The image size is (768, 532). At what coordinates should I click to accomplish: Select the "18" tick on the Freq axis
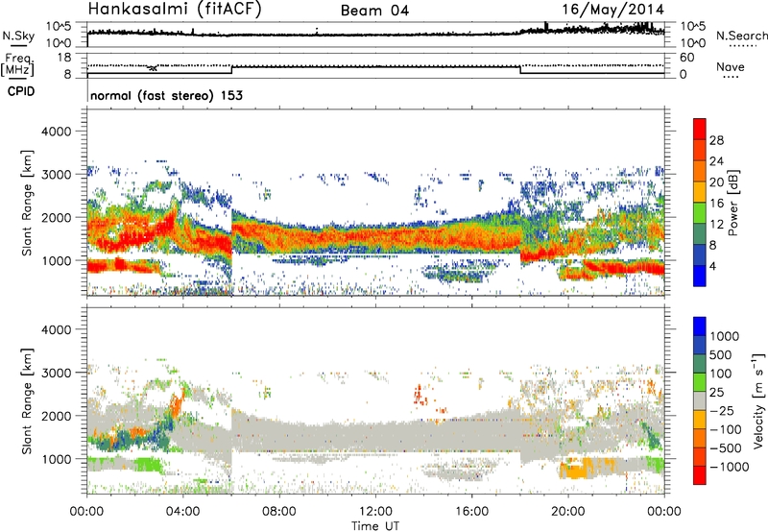point(64,58)
